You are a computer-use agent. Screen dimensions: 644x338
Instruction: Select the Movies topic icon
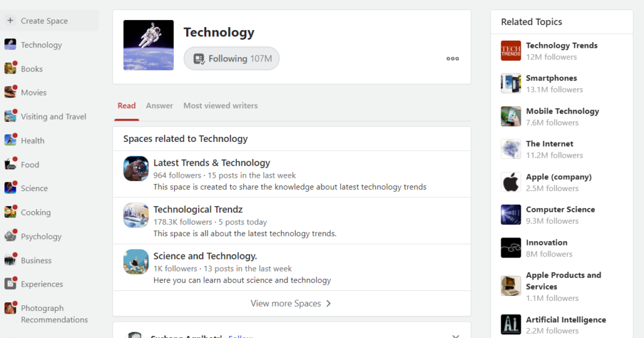click(10, 92)
